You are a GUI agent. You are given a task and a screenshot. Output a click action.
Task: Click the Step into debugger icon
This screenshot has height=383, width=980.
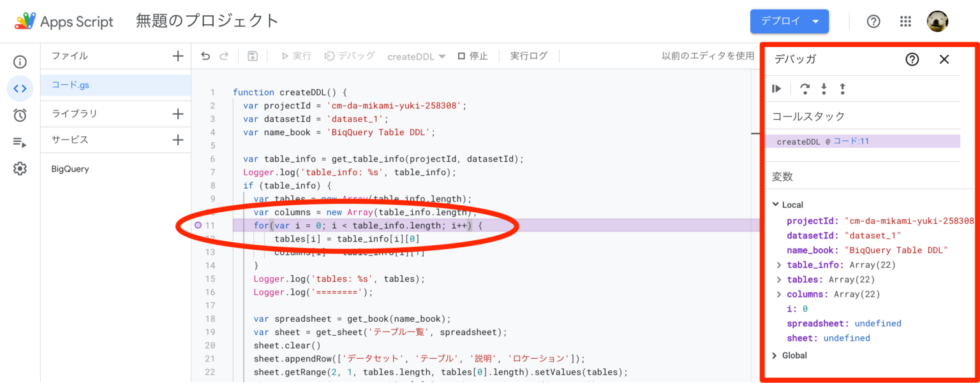tap(824, 89)
